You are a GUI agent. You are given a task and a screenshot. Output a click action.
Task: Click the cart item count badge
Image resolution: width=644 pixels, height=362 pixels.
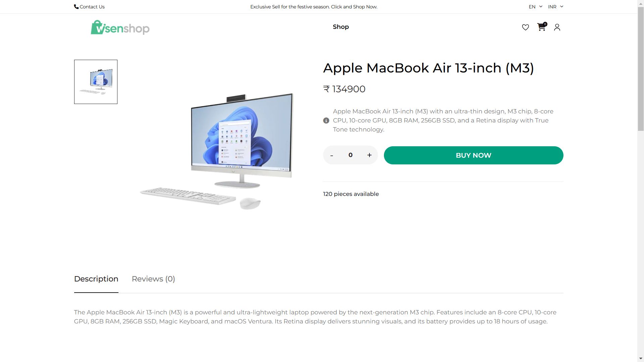[545, 24]
